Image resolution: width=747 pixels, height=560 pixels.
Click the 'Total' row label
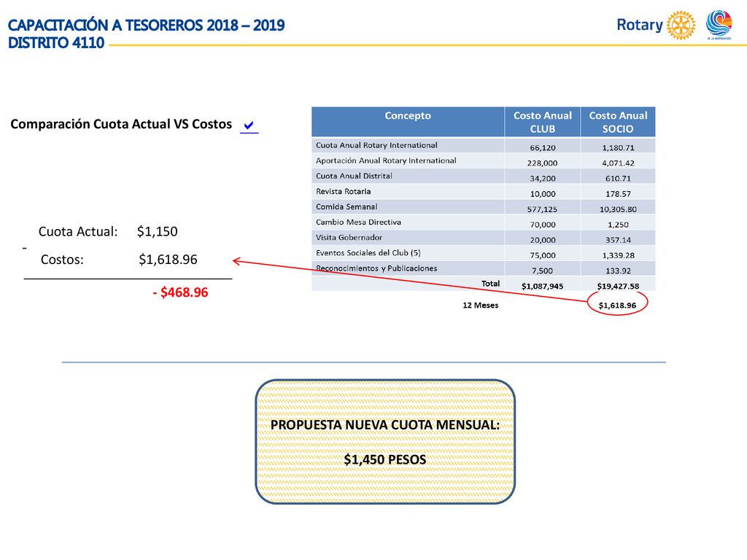490,284
